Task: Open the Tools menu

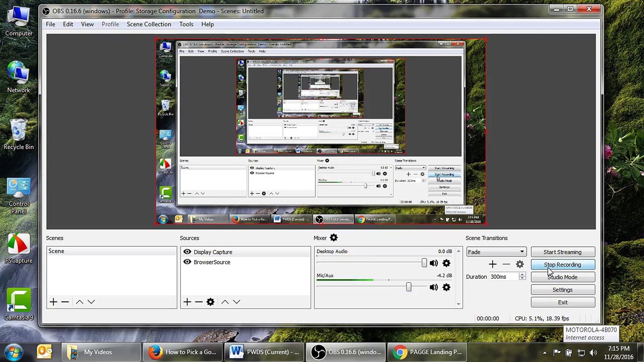Action: coord(186,24)
